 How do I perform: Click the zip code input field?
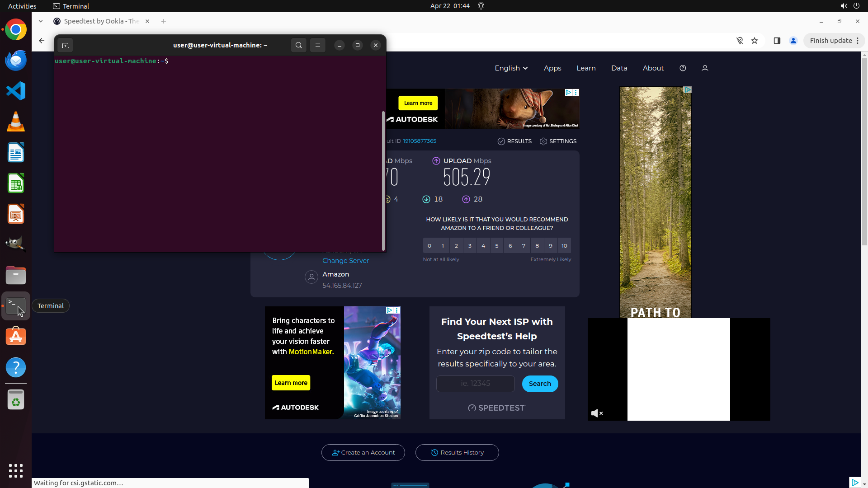(x=475, y=384)
